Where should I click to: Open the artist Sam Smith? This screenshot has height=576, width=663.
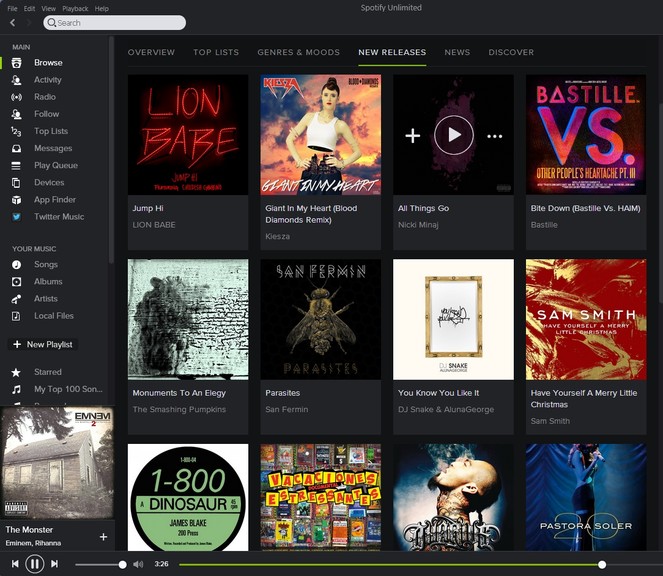coord(550,421)
